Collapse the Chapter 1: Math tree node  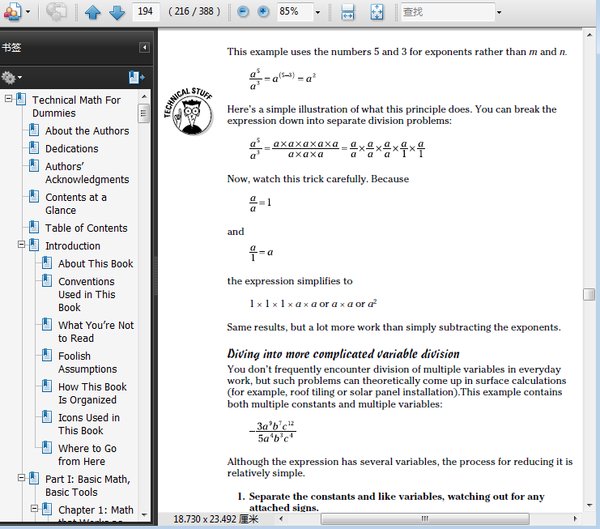click(34, 509)
